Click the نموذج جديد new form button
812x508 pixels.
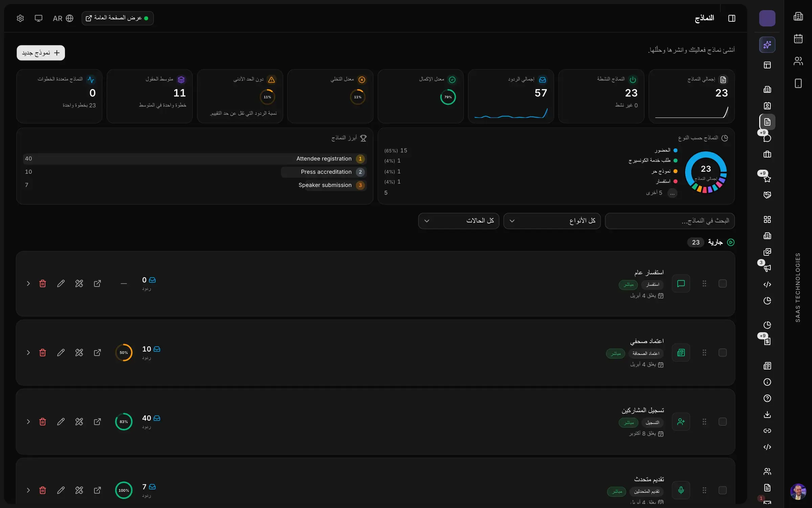pyautogui.click(x=41, y=53)
